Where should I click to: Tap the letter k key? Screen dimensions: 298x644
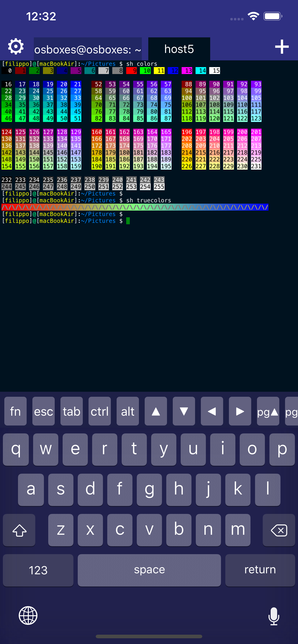(238, 490)
